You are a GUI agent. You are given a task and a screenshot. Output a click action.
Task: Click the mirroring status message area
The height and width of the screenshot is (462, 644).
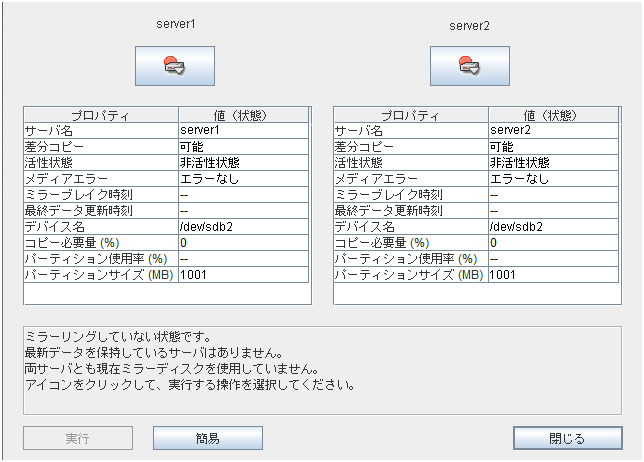321,369
